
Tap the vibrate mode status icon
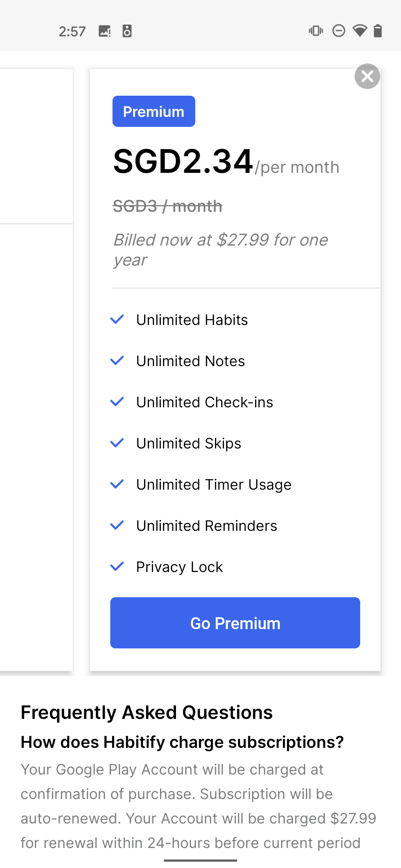pyautogui.click(x=316, y=31)
